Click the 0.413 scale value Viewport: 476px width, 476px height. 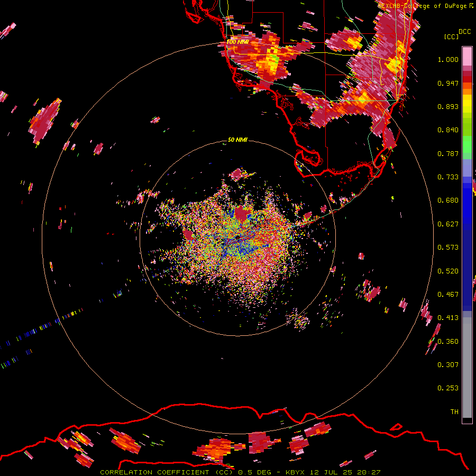pos(448,318)
